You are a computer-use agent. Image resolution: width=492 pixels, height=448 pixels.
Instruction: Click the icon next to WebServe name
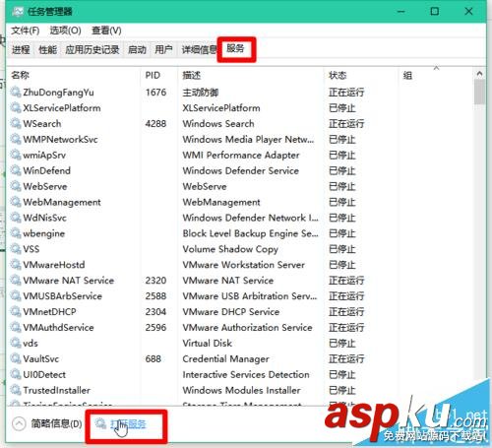(16, 186)
